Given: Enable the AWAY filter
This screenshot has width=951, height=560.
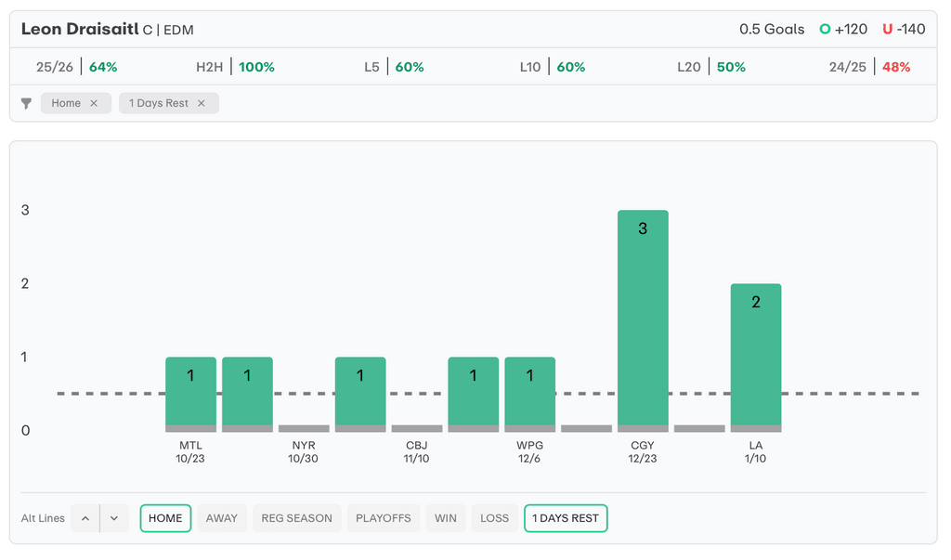Looking at the screenshot, I should [x=221, y=518].
